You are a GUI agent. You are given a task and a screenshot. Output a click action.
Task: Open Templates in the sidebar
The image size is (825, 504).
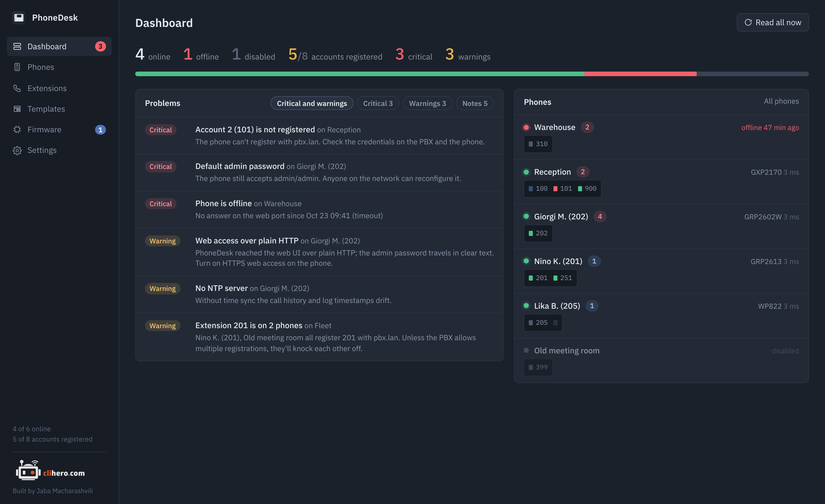click(59, 109)
